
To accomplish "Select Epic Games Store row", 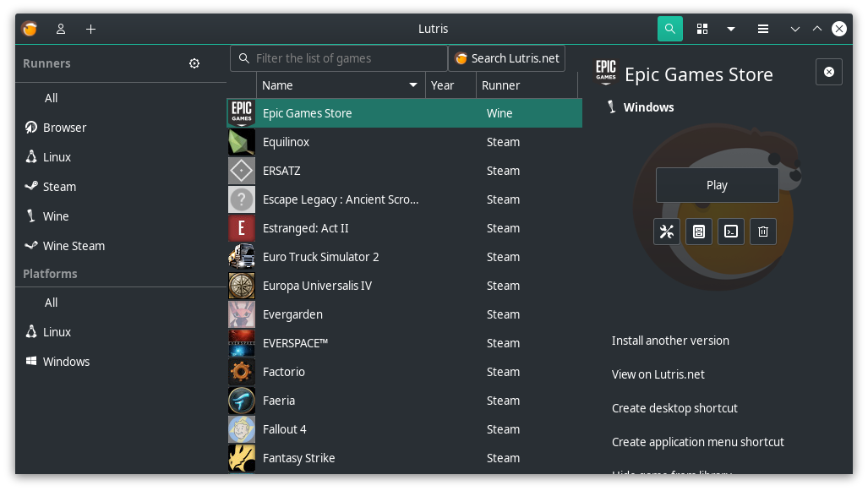I will coord(405,113).
